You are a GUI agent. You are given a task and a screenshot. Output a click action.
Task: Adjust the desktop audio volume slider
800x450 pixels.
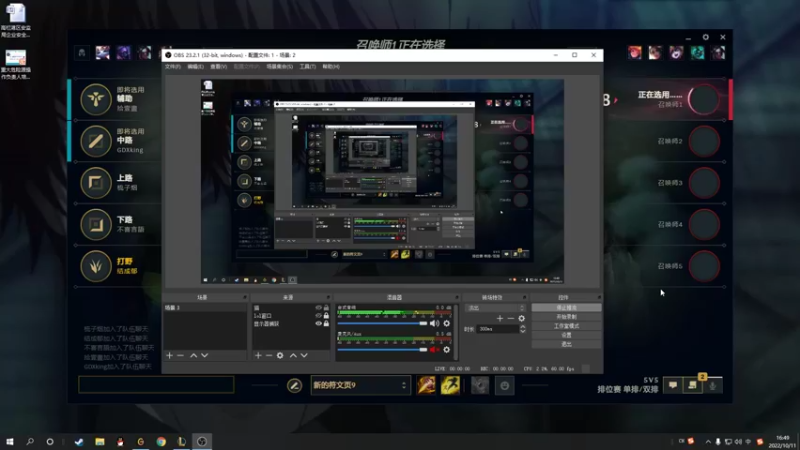pyautogui.click(x=382, y=323)
